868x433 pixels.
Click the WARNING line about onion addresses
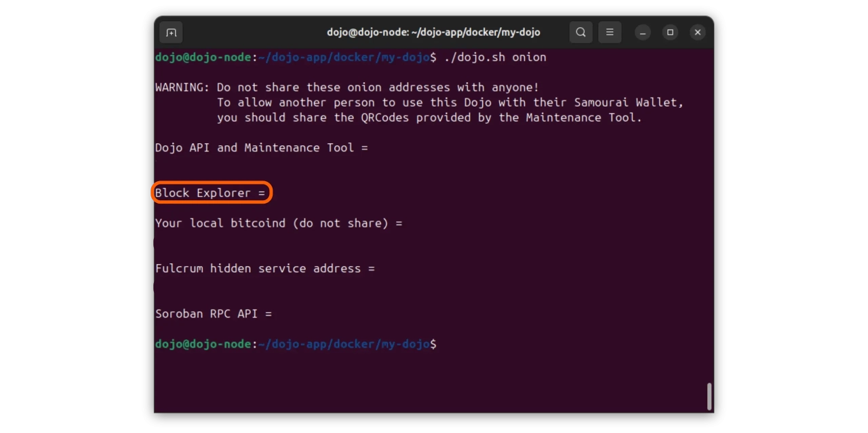pyautogui.click(x=347, y=88)
